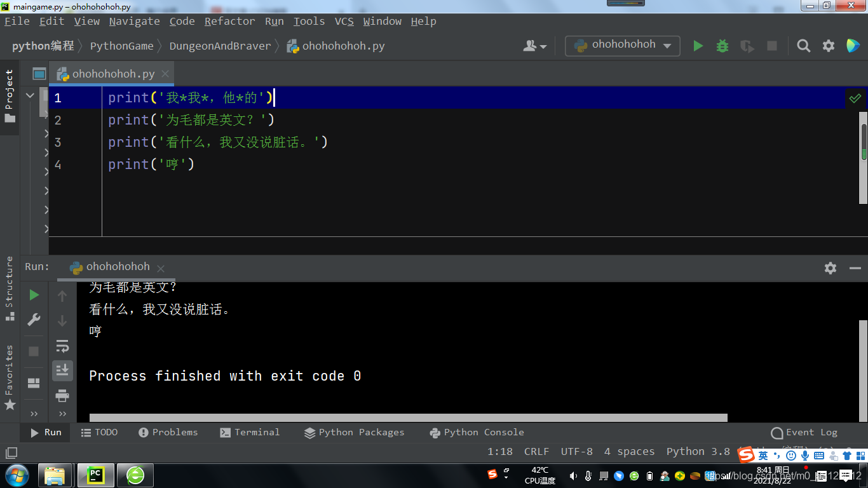Click the Up arrow in Run panel
The image size is (868, 488).
pyautogui.click(x=62, y=296)
